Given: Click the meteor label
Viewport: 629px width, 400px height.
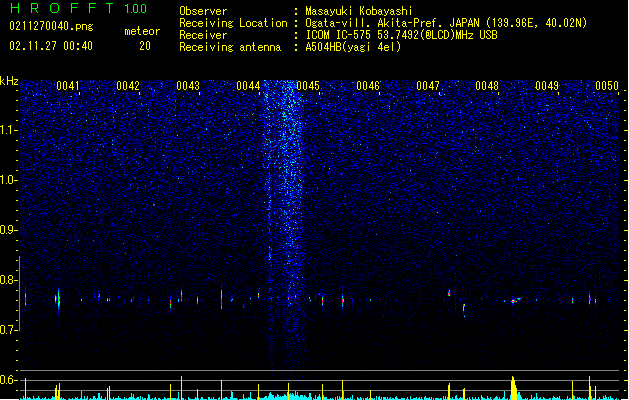Looking at the screenshot, I should pyautogui.click(x=142, y=31).
